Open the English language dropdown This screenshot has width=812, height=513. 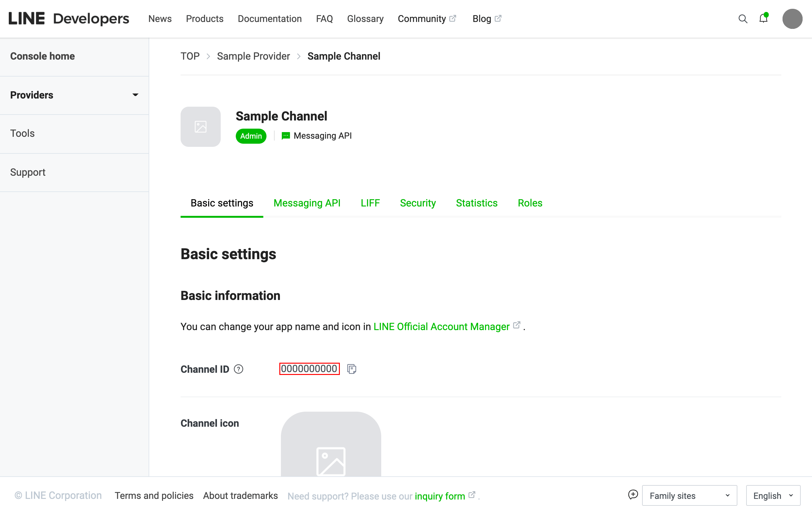pyautogui.click(x=773, y=495)
